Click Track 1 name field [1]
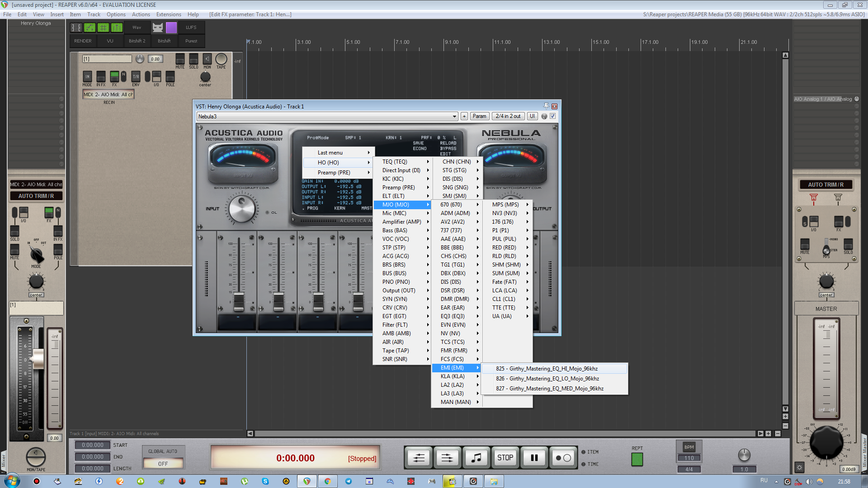The image size is (868, 488). coord(107,59)
